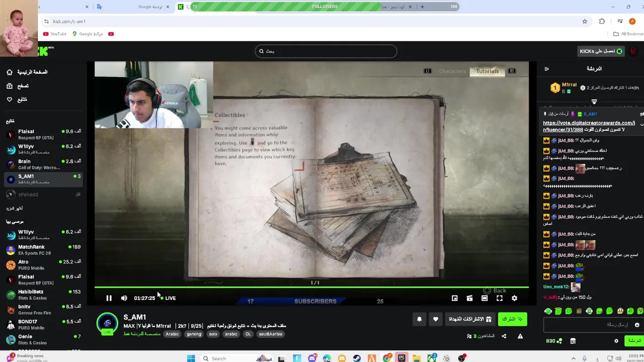Open HabibiBetz Slots & Casino channel

point(43,294)
